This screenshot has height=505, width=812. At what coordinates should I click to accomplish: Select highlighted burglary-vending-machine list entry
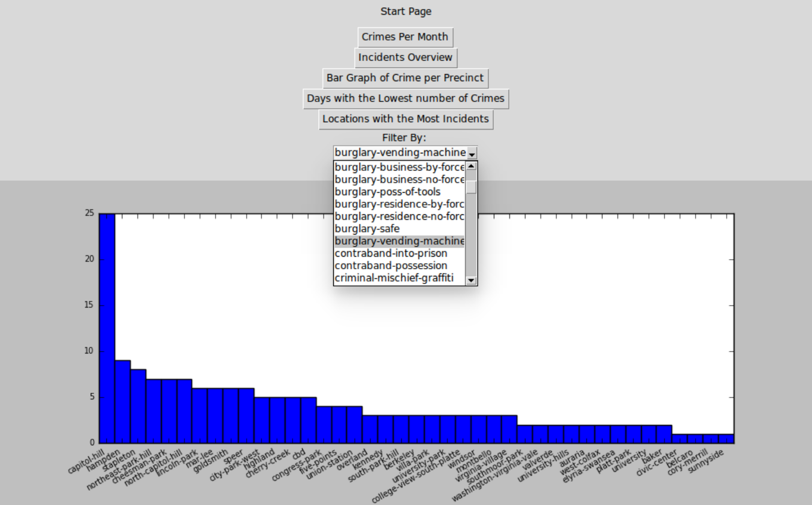[399, 241]
